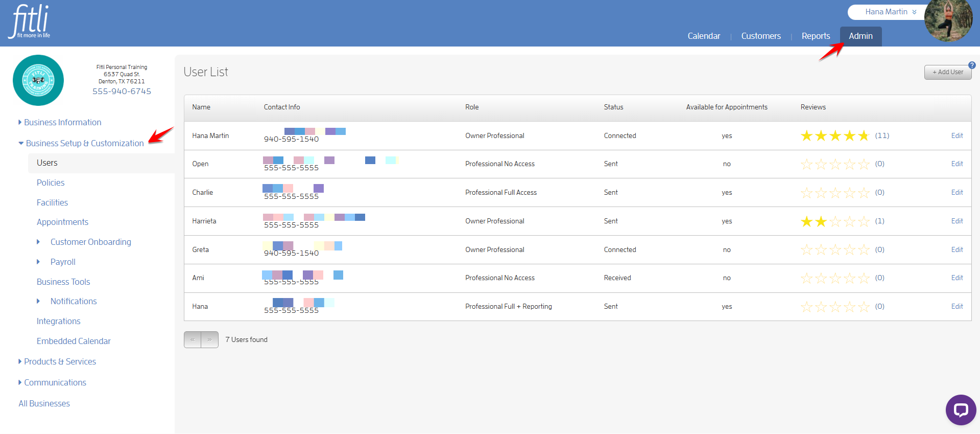Open the chat support bubble icon
Screen dimensions: 980x434
[x=961, y=409]
